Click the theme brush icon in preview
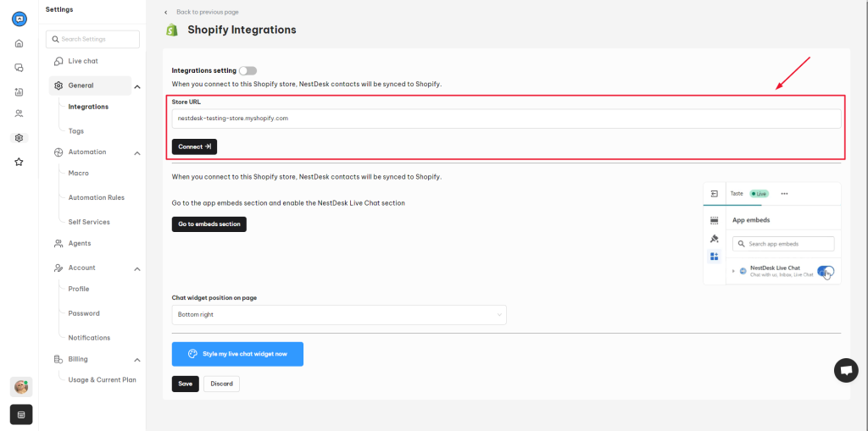868x431 pixels. 714,239
